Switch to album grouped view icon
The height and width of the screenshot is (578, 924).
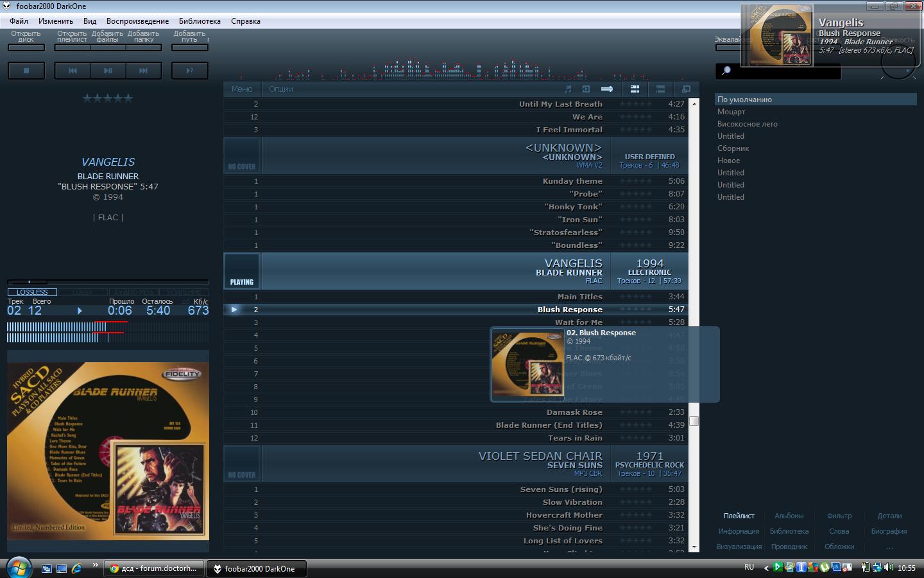pos(635,89)
